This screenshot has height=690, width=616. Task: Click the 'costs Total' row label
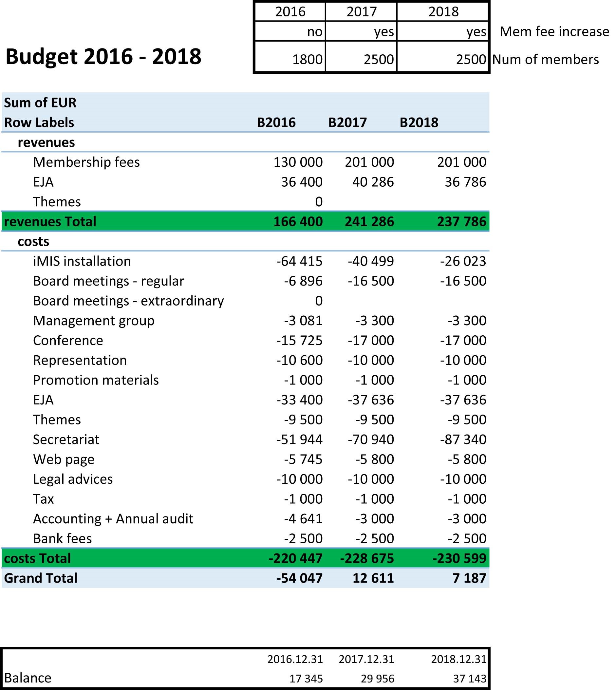coord(37,558)
